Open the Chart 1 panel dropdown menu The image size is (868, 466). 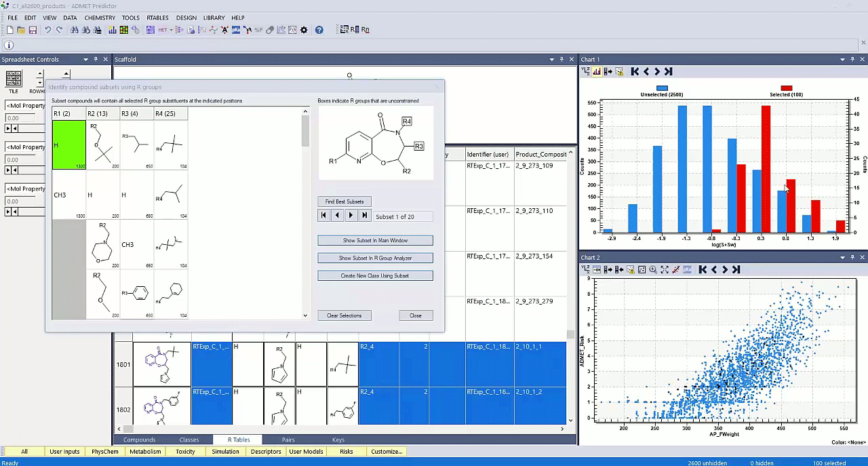[x=842, y=59]
